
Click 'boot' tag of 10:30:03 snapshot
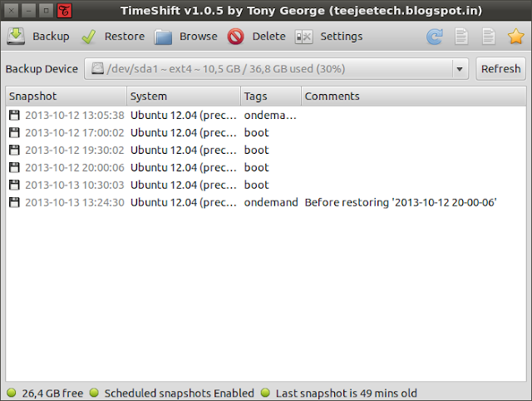tap(257, 185)
